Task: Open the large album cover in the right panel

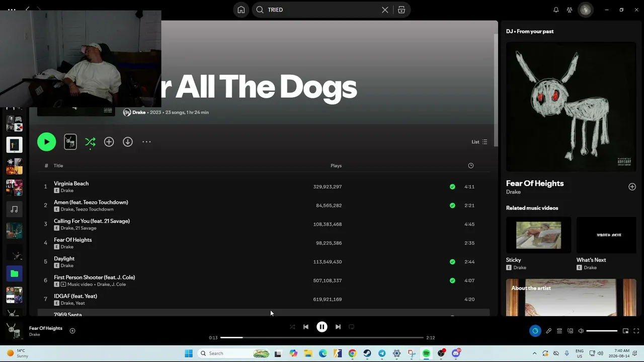Action: tap(571, 106)
